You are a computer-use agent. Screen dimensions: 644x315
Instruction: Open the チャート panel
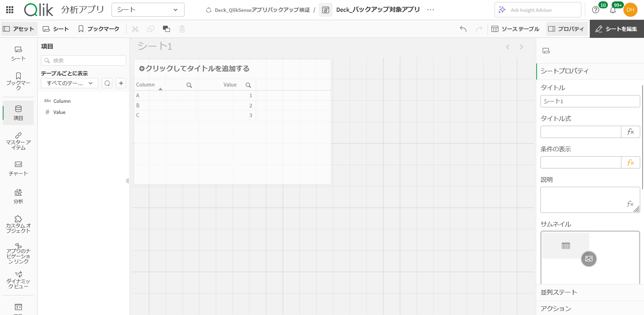(18, 169)
